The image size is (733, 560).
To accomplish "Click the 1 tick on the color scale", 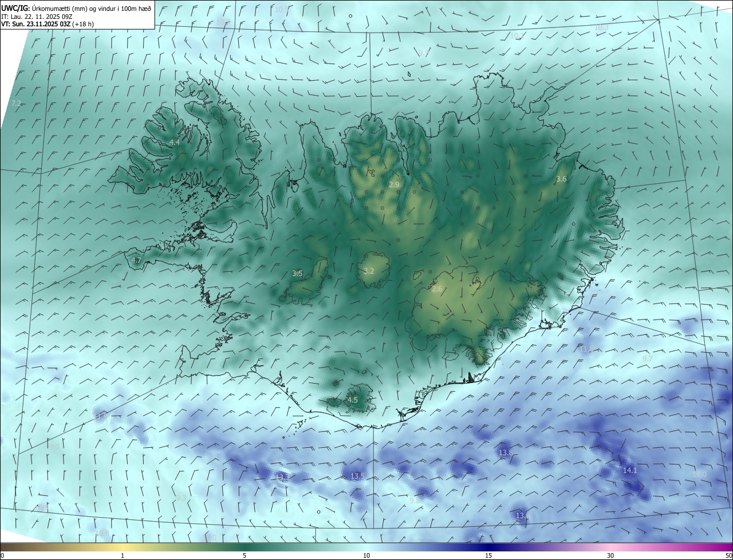I will pos(123,555).
